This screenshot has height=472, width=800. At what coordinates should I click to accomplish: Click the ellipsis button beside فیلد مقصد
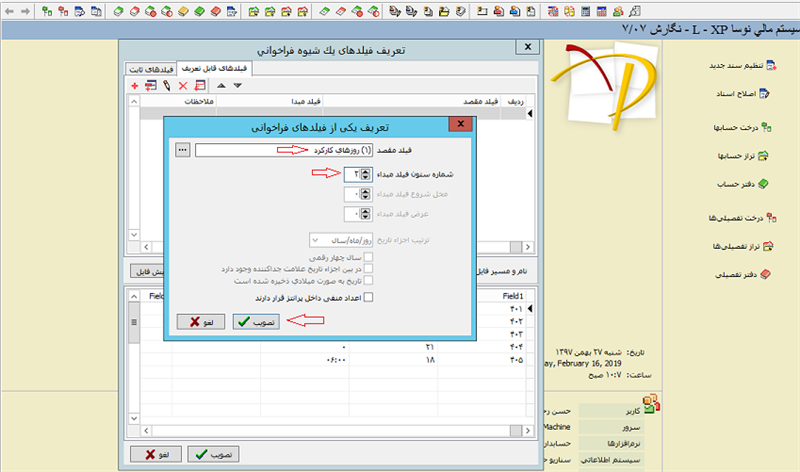tap(182, 150)
